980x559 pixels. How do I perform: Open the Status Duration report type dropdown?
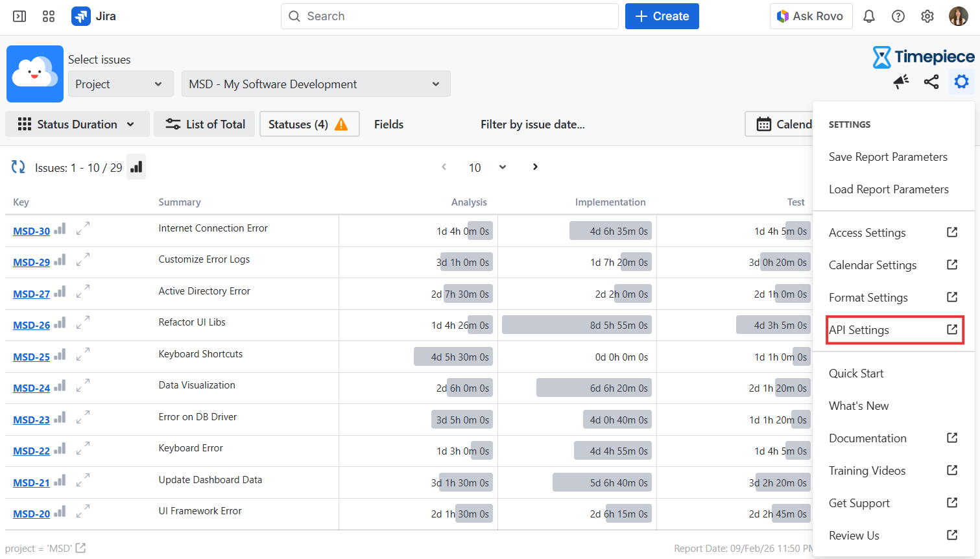tap(77, 125)
